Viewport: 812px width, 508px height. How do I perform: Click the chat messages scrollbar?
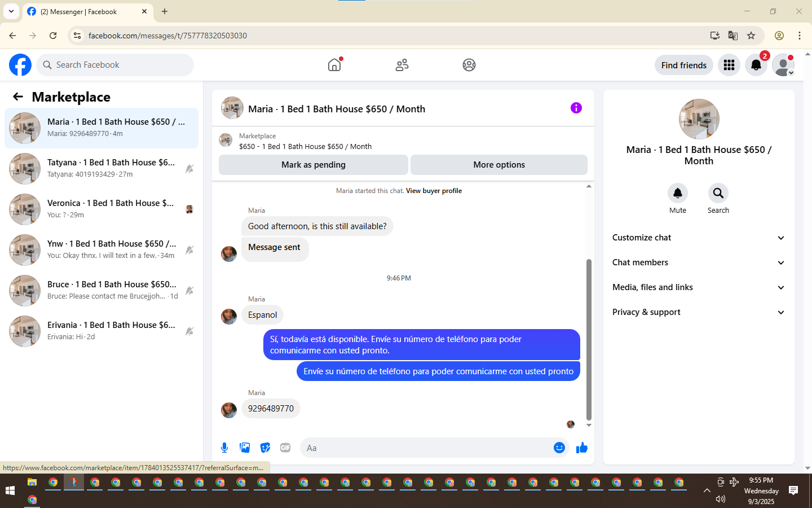point(589,340)
